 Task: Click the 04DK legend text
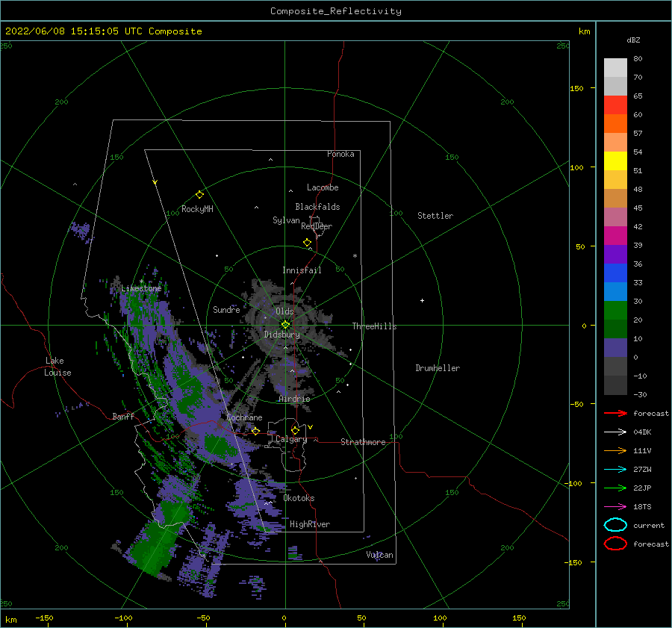[642, 432]
